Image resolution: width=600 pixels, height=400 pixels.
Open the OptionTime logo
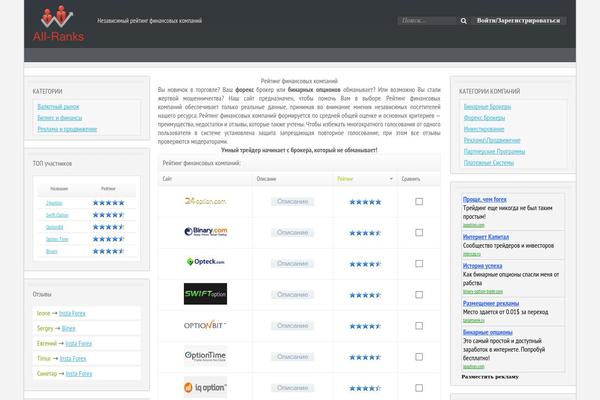coord(205,356)
